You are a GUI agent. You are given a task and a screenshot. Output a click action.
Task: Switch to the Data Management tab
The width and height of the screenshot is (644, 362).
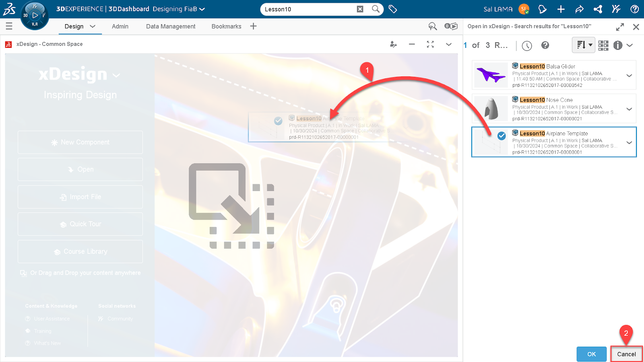171,27
